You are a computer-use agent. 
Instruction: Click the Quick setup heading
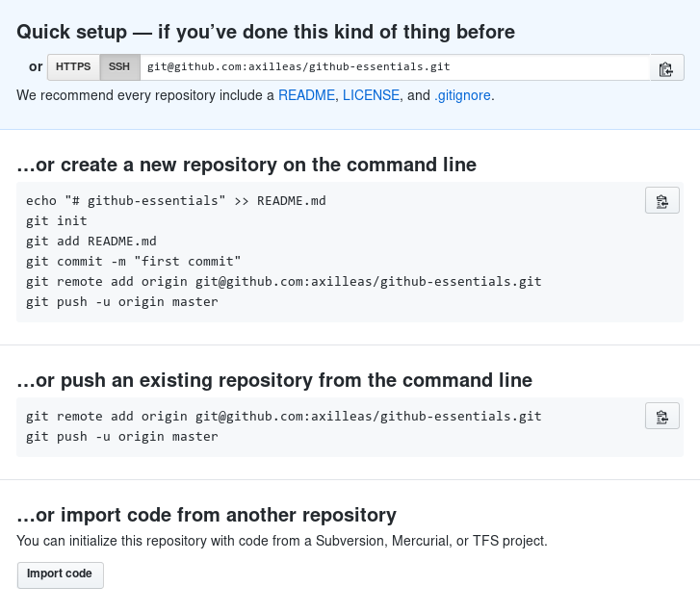pyautogui.click(x=266, y=32)
